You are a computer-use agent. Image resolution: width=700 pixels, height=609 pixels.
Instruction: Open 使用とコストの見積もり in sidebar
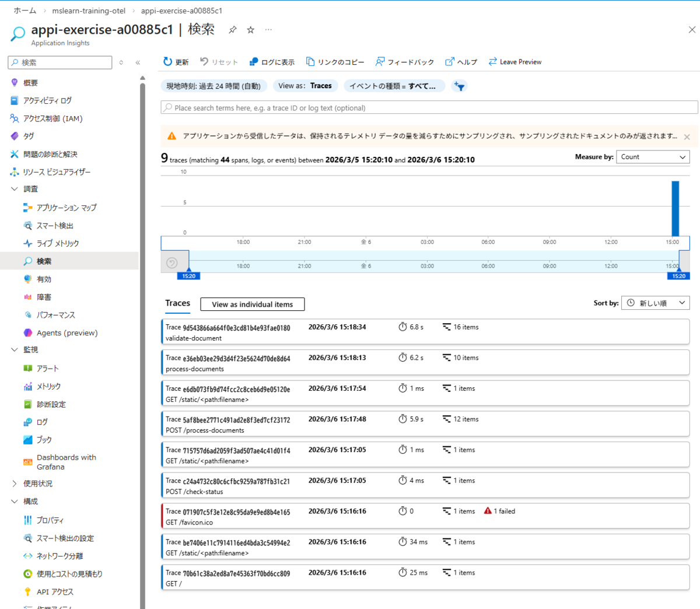pos(69,574)
